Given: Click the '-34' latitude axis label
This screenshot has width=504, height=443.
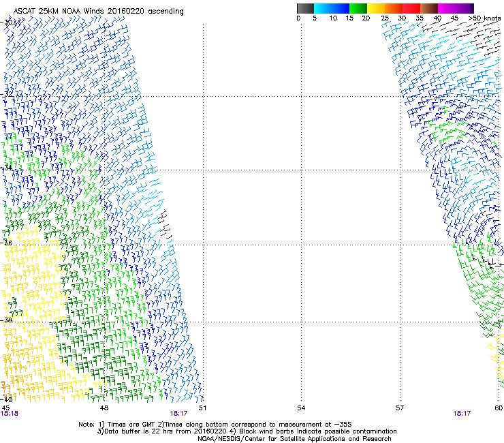Looking at the screenshot, I should (6, 168).
